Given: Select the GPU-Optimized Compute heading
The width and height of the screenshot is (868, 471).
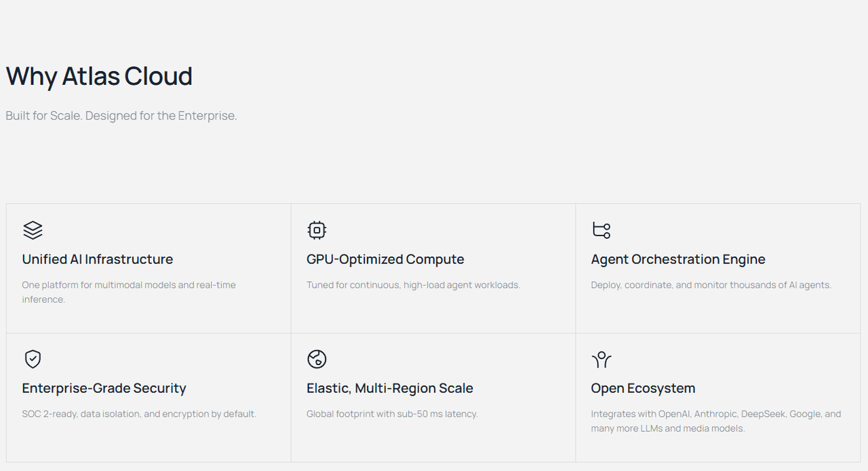Looking at the screenshot, I should click(385, 259).
